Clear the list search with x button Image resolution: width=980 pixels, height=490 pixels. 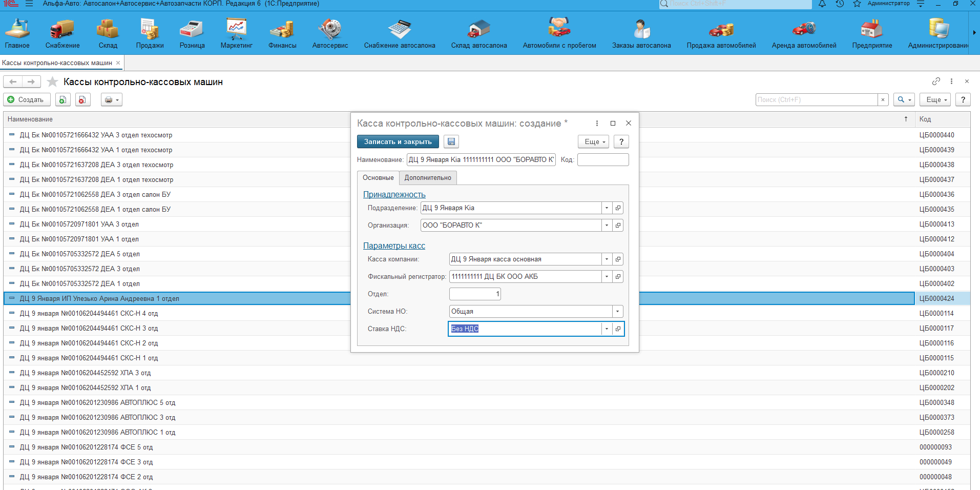pos(883,99)
